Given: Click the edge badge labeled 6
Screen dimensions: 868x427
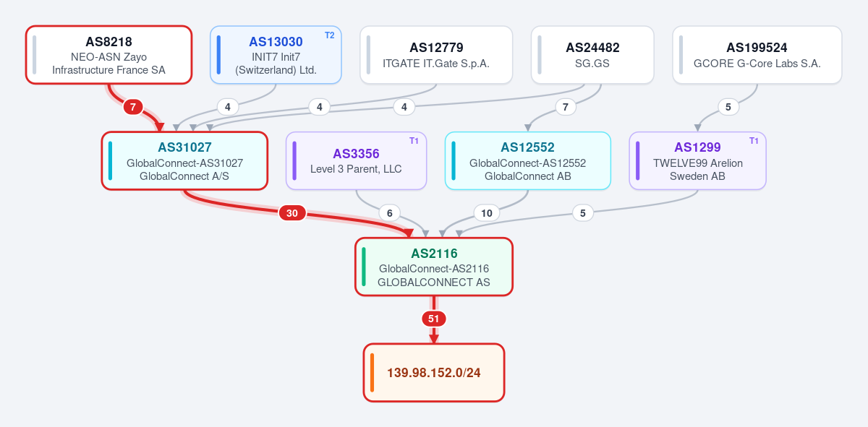Looking at the screenshot, I should point(389,213).
